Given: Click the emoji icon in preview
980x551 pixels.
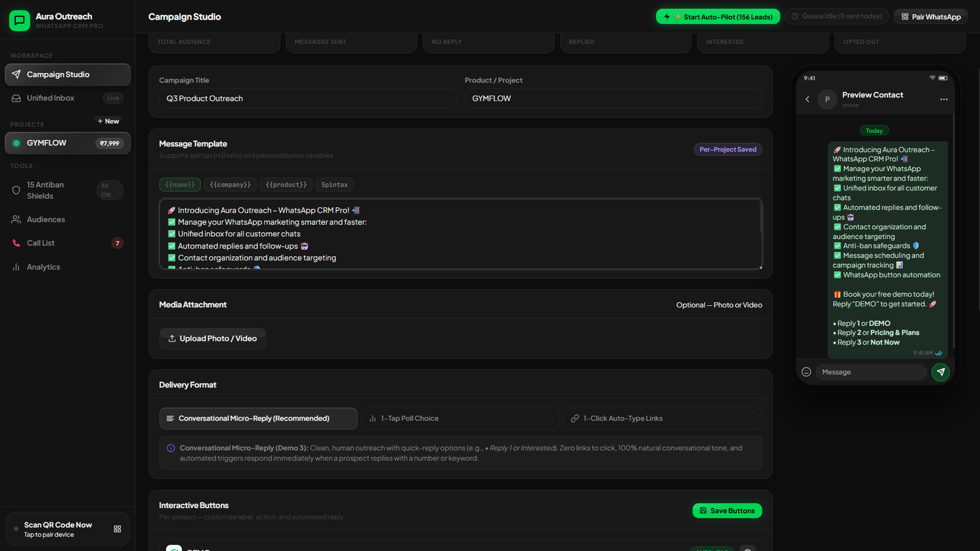Looking at the screenshot, I should click(x=807, y=372).
